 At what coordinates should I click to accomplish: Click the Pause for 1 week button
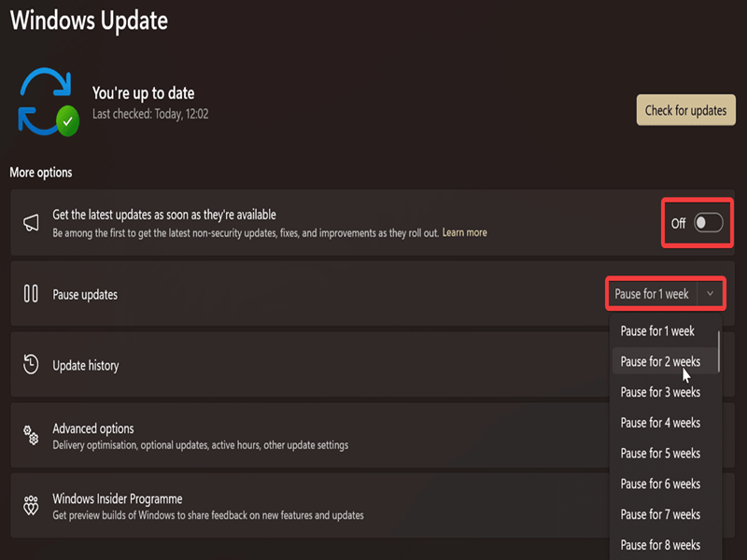pyautogui.click(x=652, y=294)
